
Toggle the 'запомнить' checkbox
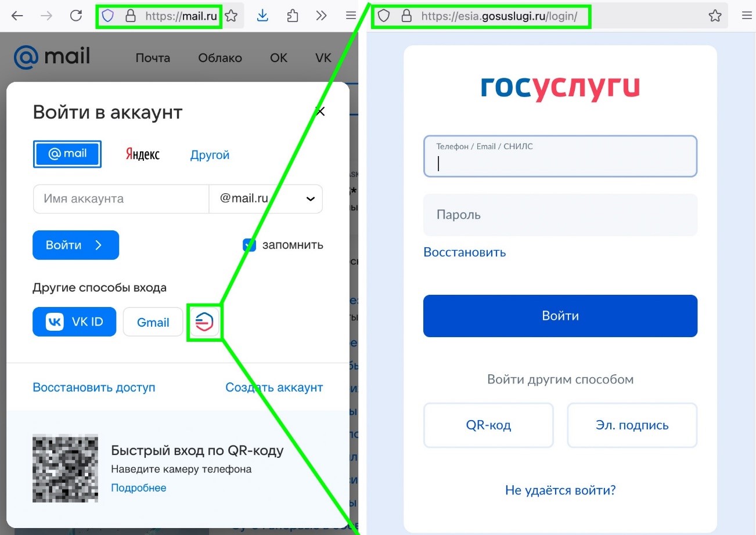[249, 245]
